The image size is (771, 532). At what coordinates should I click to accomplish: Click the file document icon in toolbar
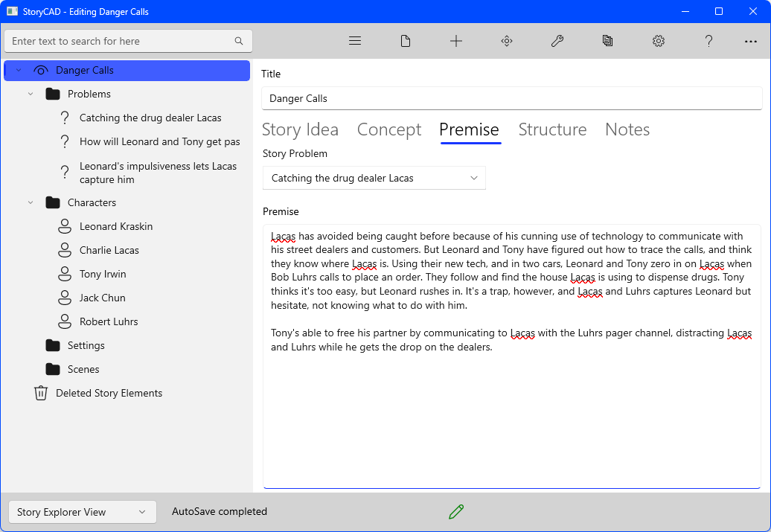(x=406, y=41)
